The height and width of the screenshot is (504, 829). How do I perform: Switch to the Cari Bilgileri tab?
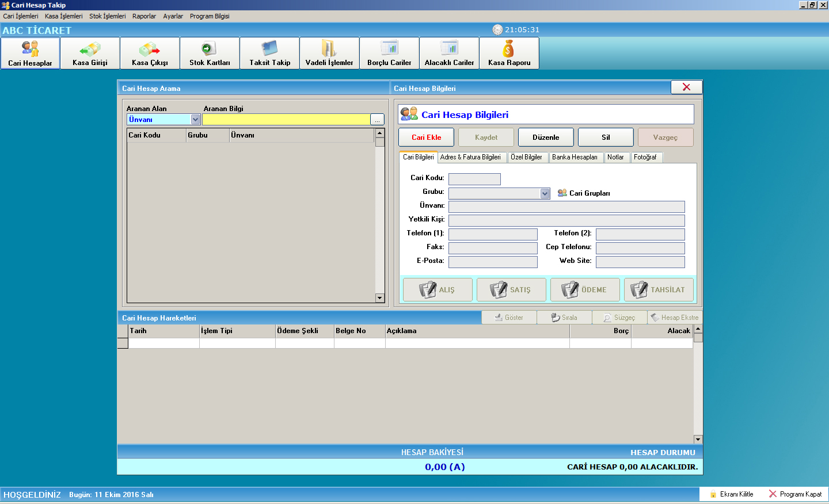(418, 157)
